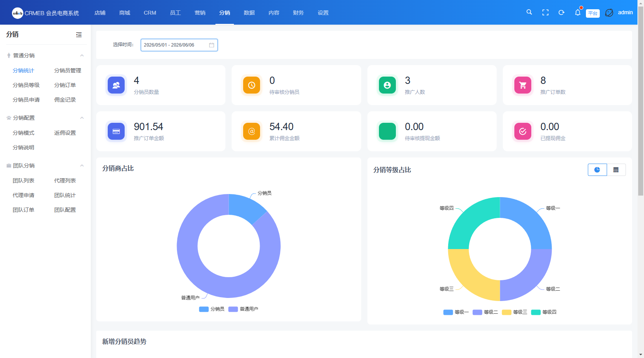644x358 pixels.
Task: Open the 员工 top menu
Action: (175, 13)
